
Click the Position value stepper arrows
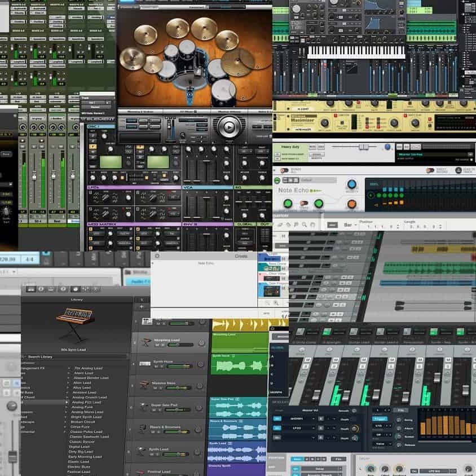[x=398, y=227]
